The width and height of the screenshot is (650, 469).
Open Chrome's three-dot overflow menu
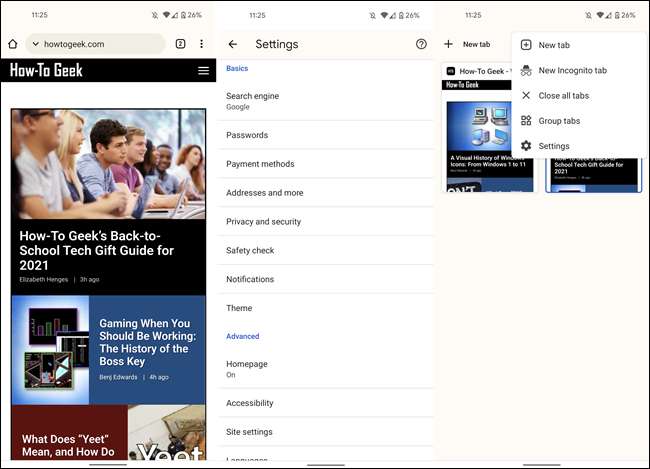pos(202,44)
